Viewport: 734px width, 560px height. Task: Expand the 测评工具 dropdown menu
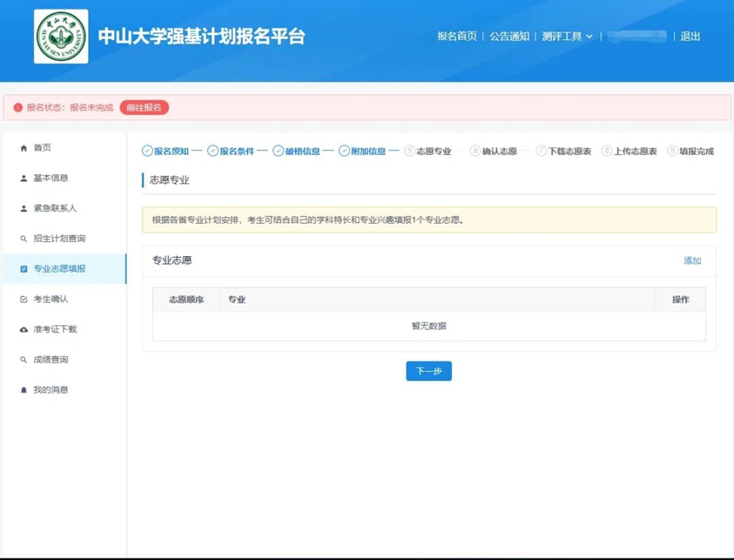tap(567, 37)
